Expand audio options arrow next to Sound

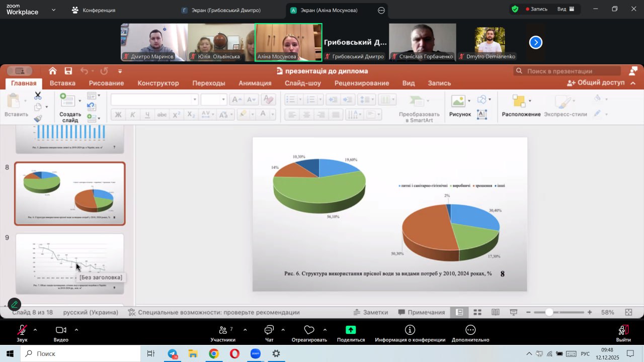pos(35,330)
